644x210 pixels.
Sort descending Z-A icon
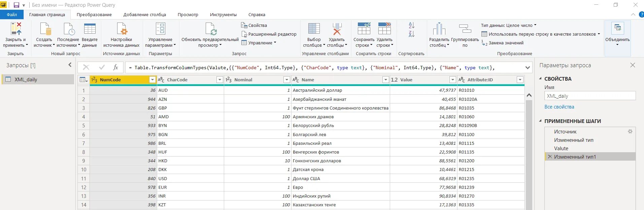(x=411, y=34)
